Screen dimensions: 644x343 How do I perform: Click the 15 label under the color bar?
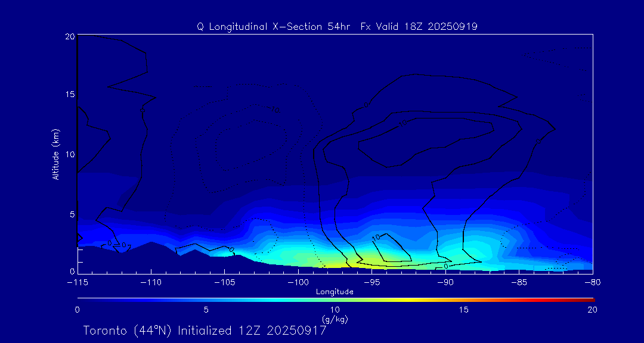pyautogui.click(x=463, y=310)
